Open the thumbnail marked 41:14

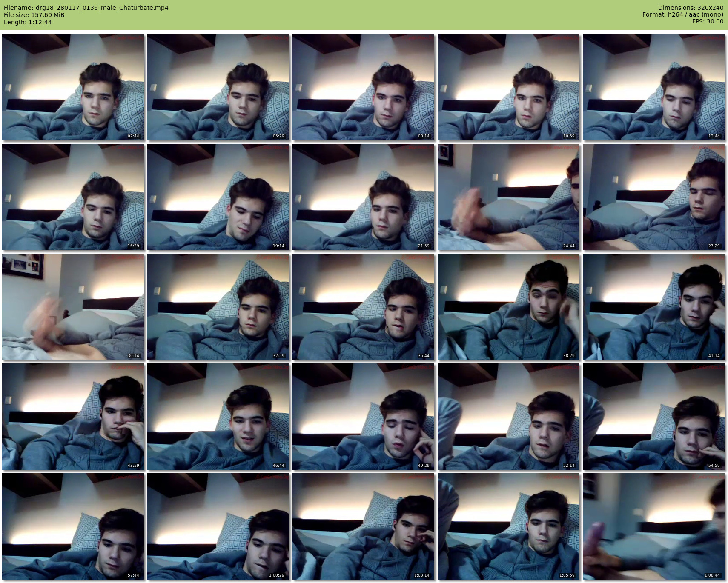coord(653,307)
